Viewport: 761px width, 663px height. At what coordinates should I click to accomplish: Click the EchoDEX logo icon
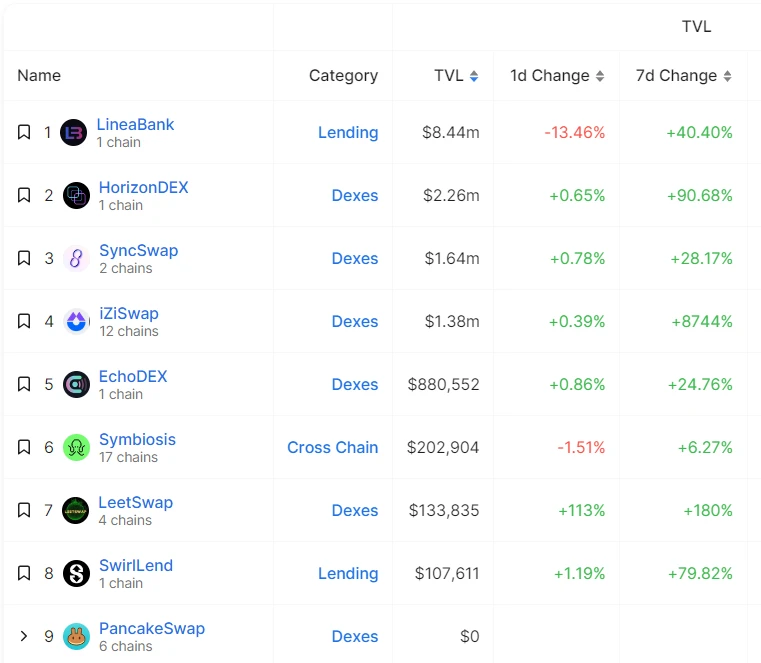(x=76, y=384)
